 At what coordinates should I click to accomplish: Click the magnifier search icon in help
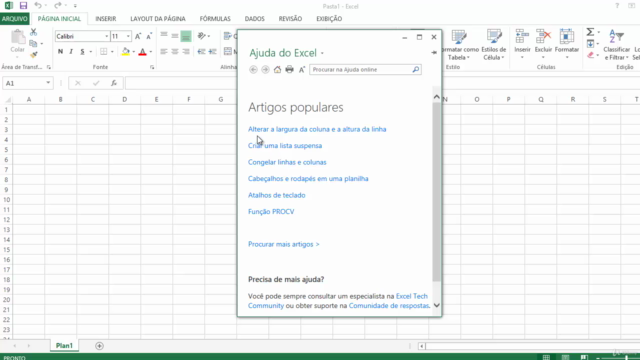tap(416, 69)
